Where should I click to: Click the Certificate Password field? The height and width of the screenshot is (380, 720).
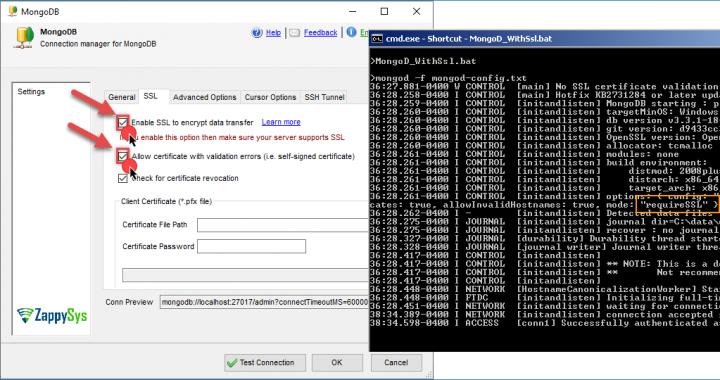click(x=251, y=246)
